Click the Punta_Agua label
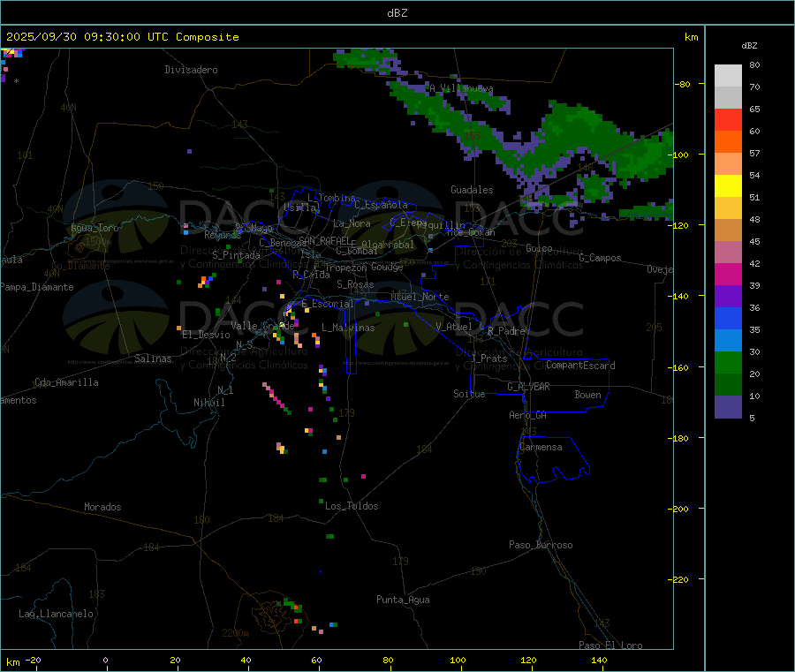Viewport: 795px width, 672px height. [403, 600]
